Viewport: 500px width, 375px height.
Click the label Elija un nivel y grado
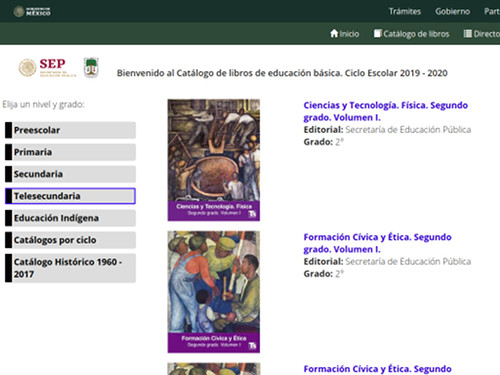pyautogui.click(x=43, y=105)
